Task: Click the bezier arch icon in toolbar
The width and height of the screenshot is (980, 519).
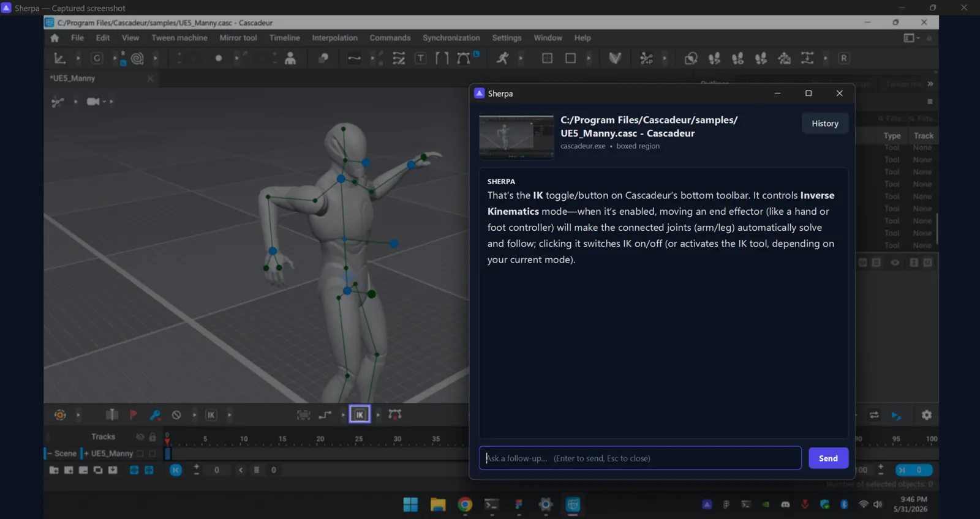Action: click(x=464, y=58)
